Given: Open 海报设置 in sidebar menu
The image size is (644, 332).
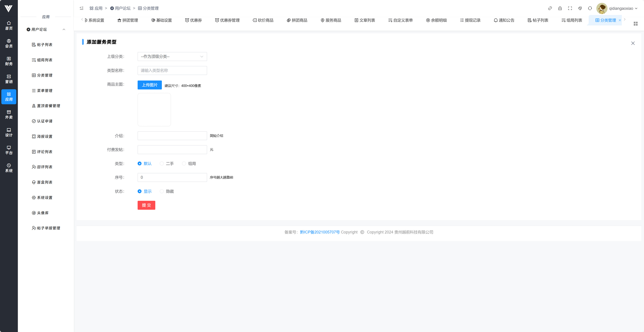Looking at the screenshot, I should point(45,136).
